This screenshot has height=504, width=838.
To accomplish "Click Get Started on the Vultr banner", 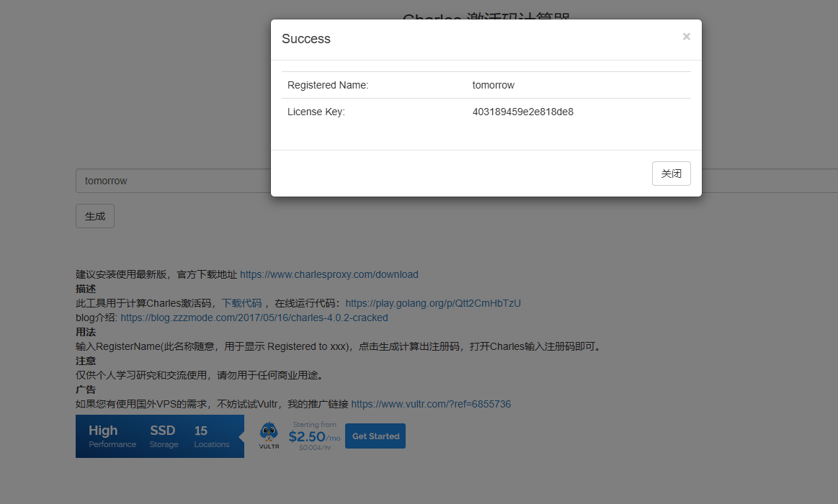I will [x=375, y=436].
